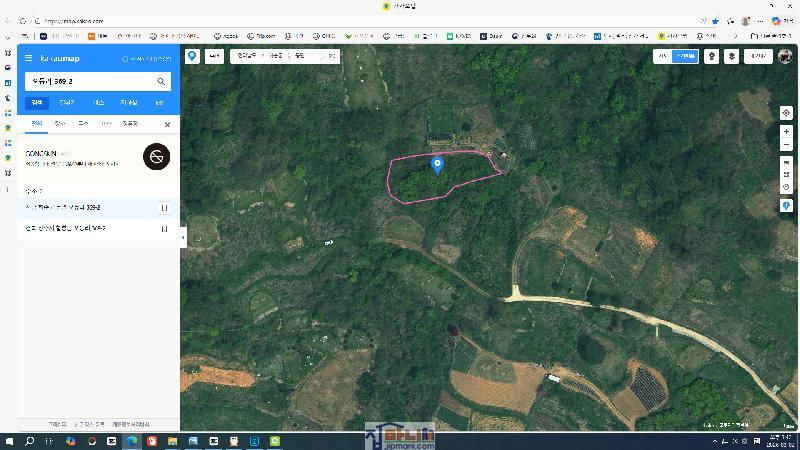
Task: Click the current location target icon
Action: pos(787,113)
